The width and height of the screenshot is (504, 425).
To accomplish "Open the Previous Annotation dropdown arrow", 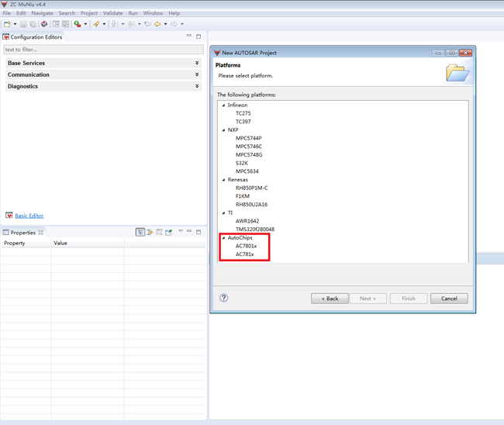I will (x=140, y=24).
